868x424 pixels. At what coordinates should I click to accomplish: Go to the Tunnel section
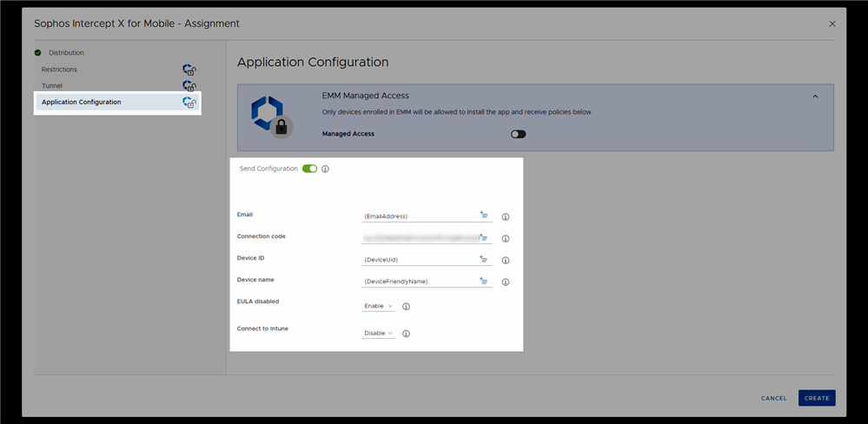click(x=52, y=86)
